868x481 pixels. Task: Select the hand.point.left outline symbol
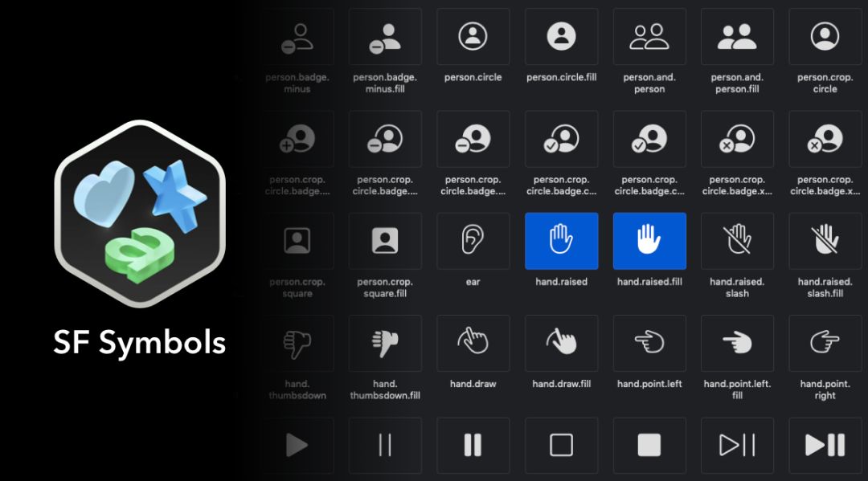(x=649, y=343)
